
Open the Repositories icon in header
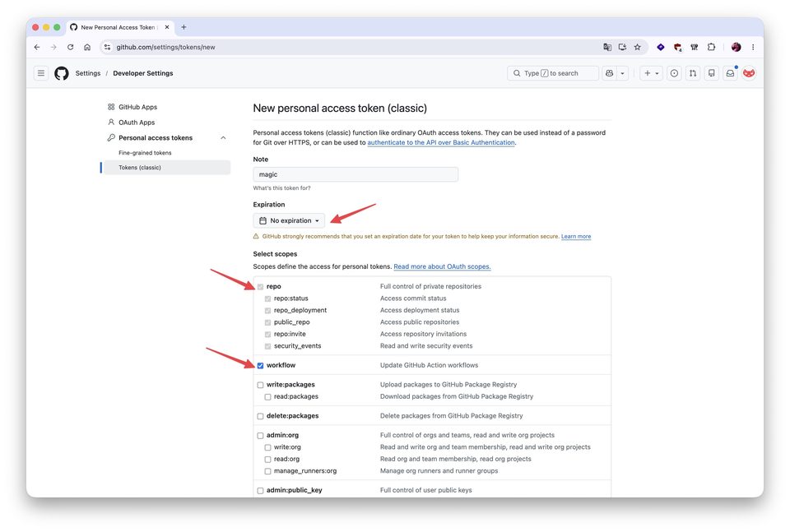pos(711,73)
